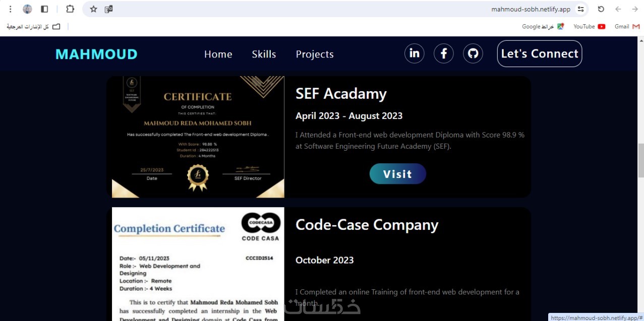Toggle the browser side panel icon

click(44, 9)
